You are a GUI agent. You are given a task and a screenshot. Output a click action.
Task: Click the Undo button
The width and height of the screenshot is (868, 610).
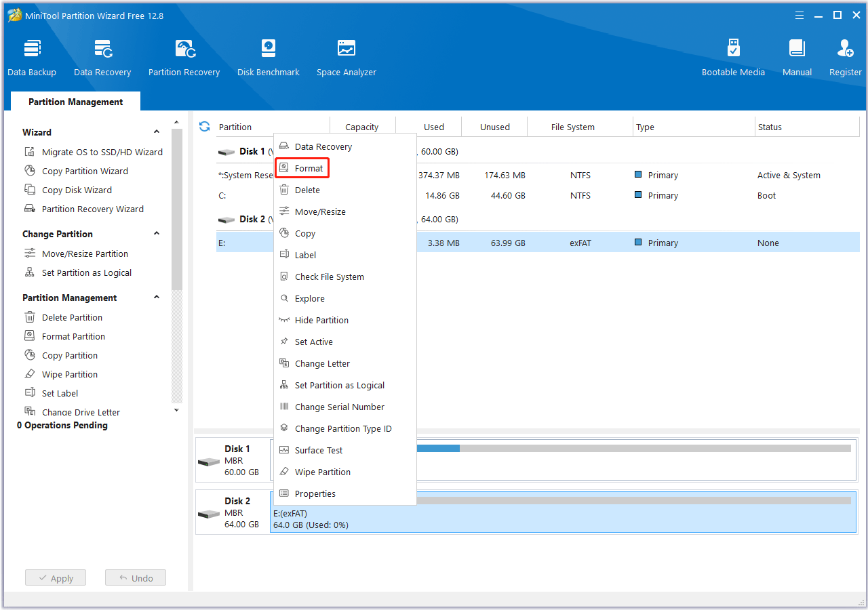click(136, 578)
